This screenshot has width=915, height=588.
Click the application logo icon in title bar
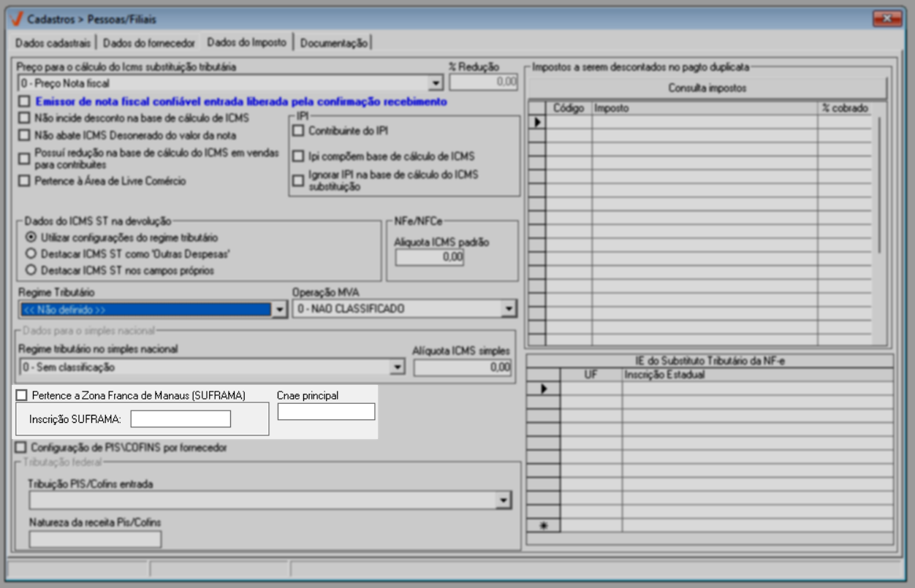coord(18,19)
